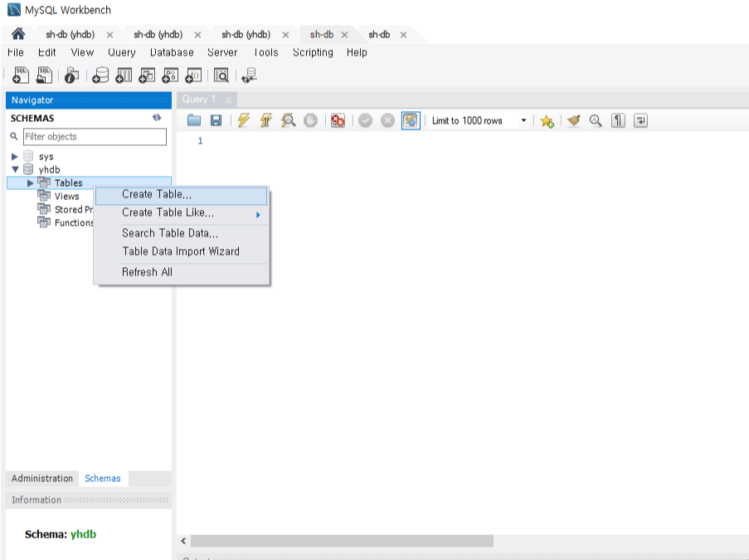
Task: Collapse the yhdb schema
Action: (15, 169)
